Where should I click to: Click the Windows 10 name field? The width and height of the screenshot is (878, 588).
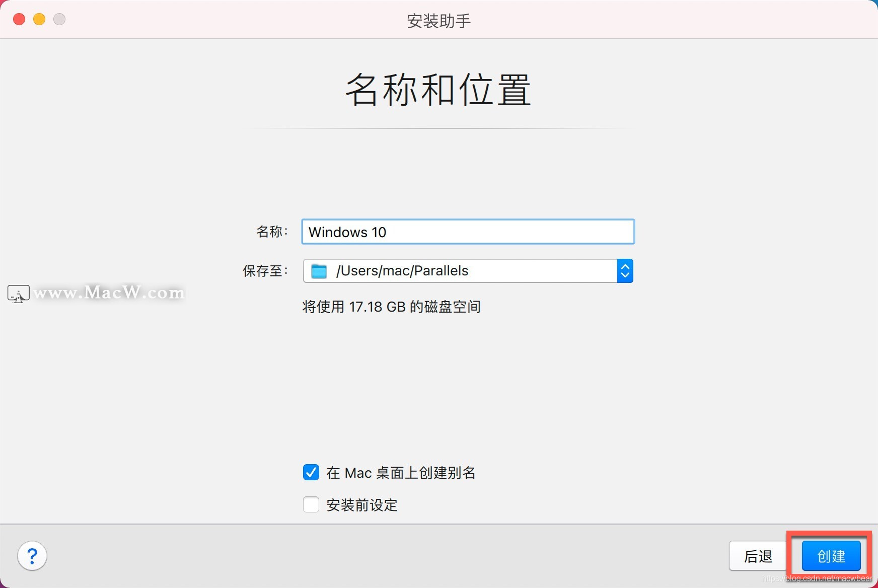pos(468,232)
